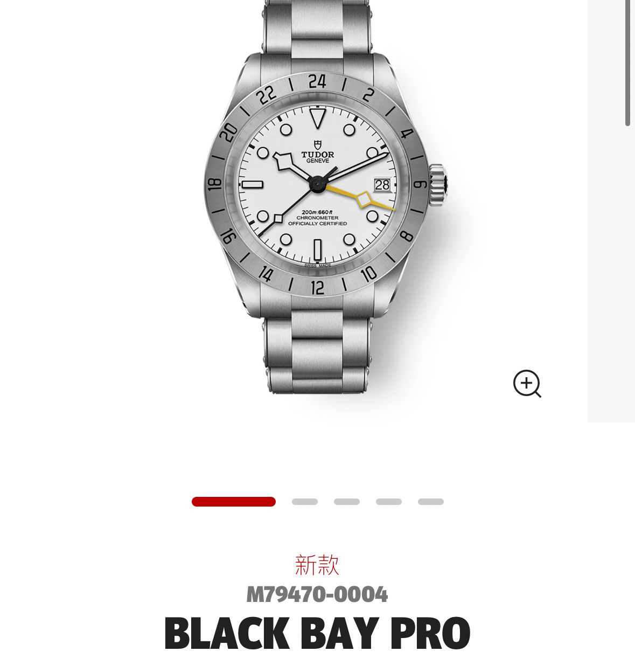The height and width of the screenshot is (672, 635).
Task: Click the vertical scrollbar thumb
Action: 628,63
